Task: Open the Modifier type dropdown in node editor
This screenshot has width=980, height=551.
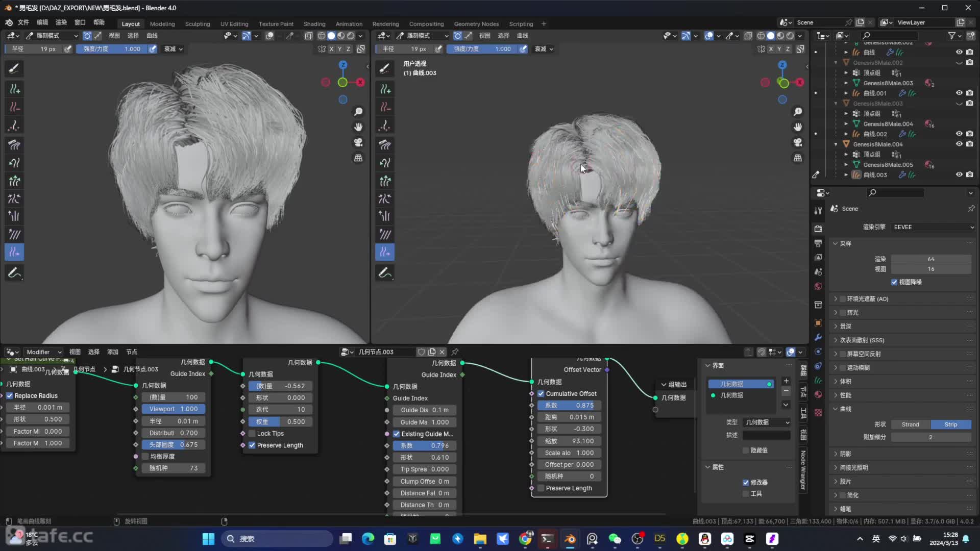Action: [43, 352]
